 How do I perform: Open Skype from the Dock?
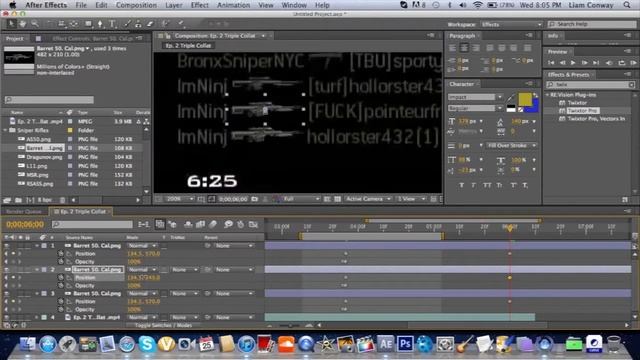click(147, 344)
